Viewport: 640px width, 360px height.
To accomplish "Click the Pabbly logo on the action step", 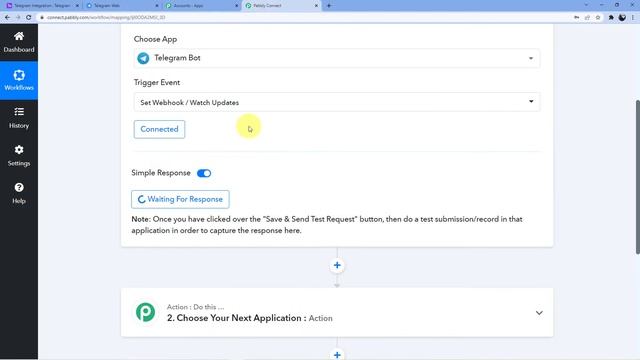I will point(146,312).
